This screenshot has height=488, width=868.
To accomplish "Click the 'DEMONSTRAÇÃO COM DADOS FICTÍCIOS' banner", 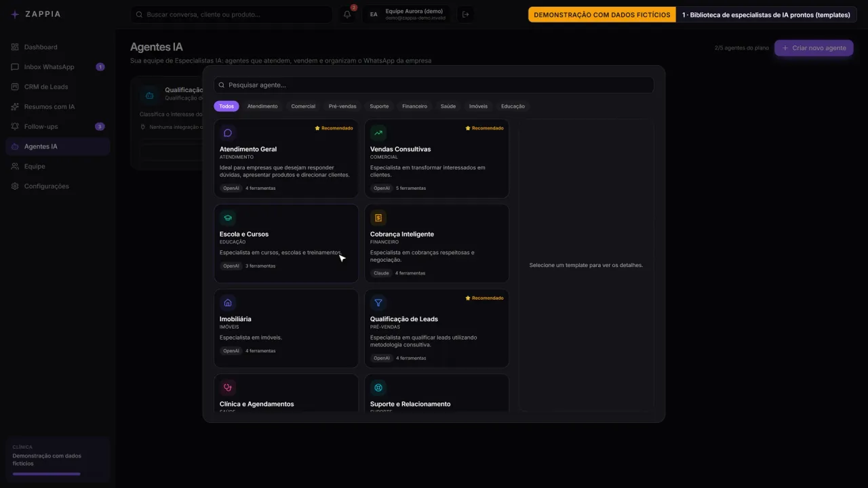I will pos(602,14).
